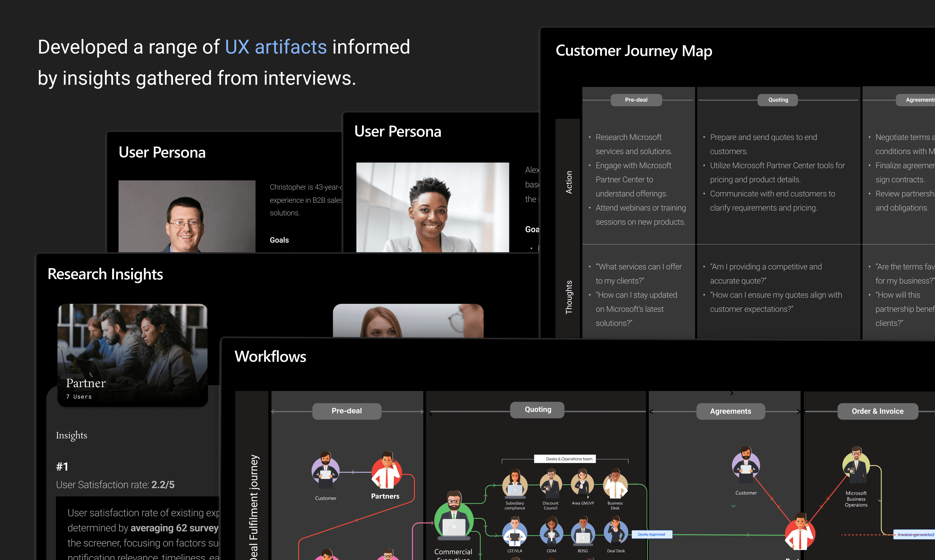Viewport: 935px width, 560px height.
Task: Click the BDSG avatar icon
Action: 583,533
